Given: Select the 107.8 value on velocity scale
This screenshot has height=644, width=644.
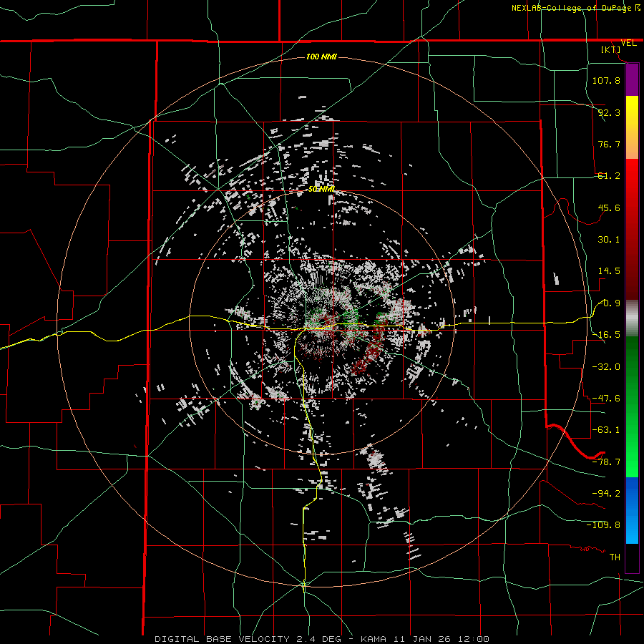Looking at the screenshot, I should 606,80.
